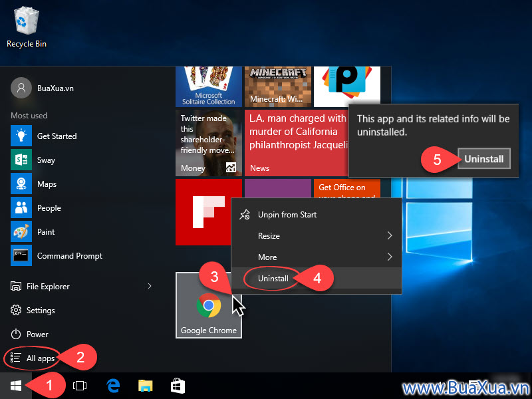The image size is (532, 399).
Task: Launch Microsoft Edge from the taskbar
Action: click(113, 386)
